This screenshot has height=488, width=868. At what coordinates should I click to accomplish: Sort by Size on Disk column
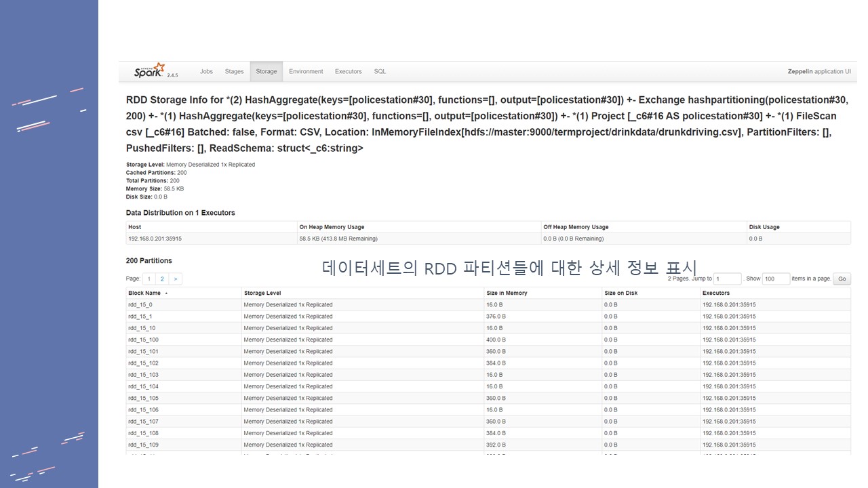coord(620,293)
